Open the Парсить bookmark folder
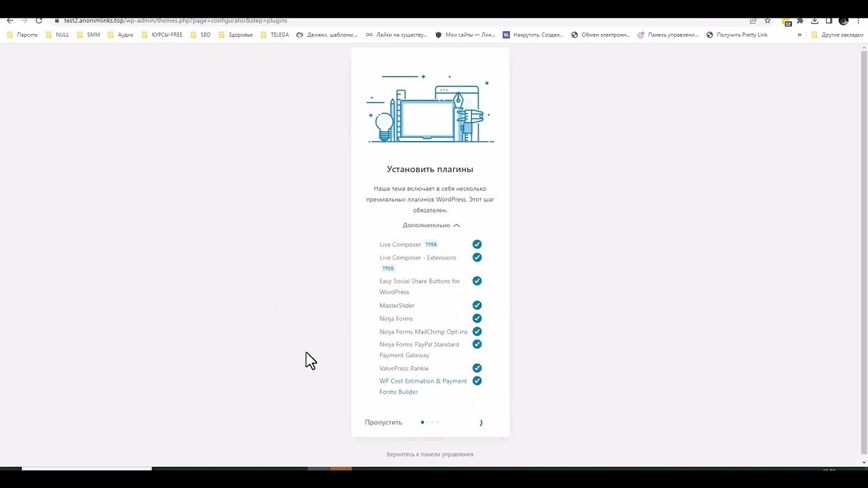Screen dimensions: 868x488 (22, 35)
